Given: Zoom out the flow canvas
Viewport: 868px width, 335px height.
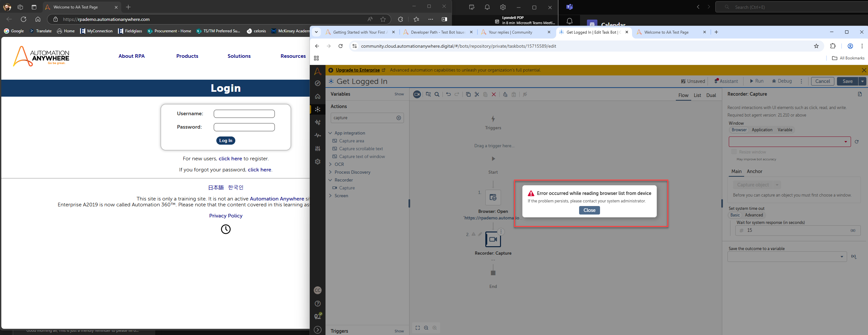Looking at the screenshot, I should click(426, 328).
